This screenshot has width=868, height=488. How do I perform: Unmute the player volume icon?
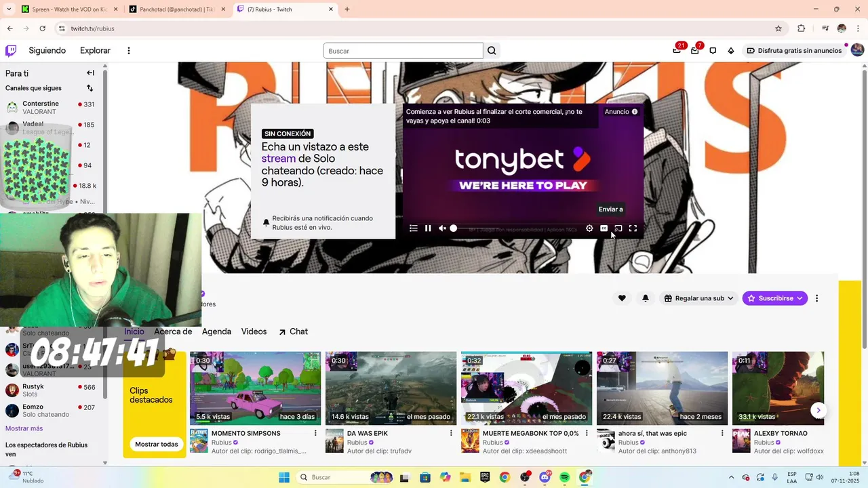[442, 228]
